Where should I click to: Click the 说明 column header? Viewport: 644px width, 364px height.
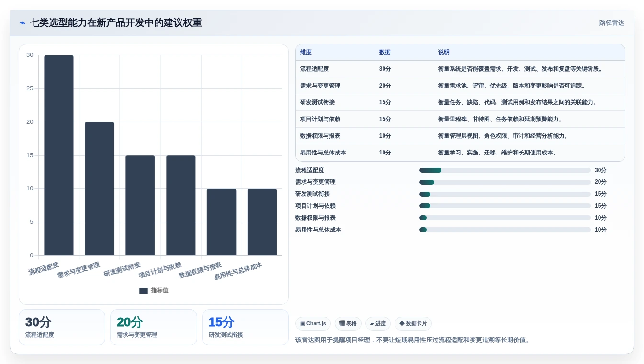click(x=444, y=53)
